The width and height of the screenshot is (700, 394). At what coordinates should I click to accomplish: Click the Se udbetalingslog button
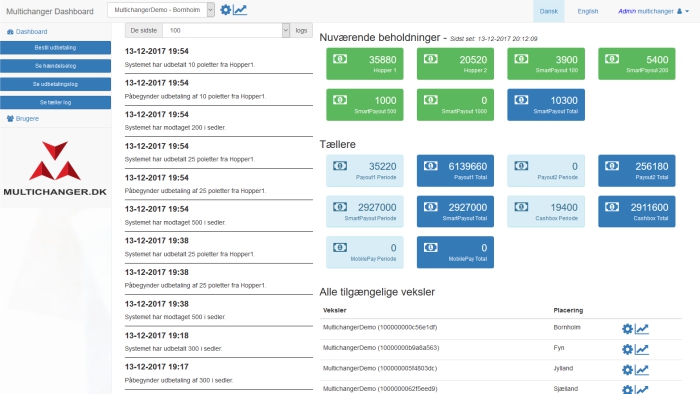pyautogui.click(x=55, y=84)
